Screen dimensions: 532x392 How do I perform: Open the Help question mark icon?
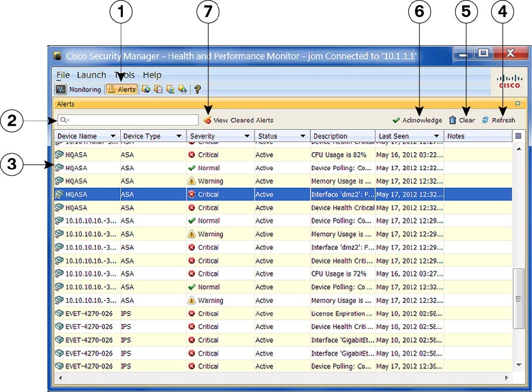[x=198, y=89]
